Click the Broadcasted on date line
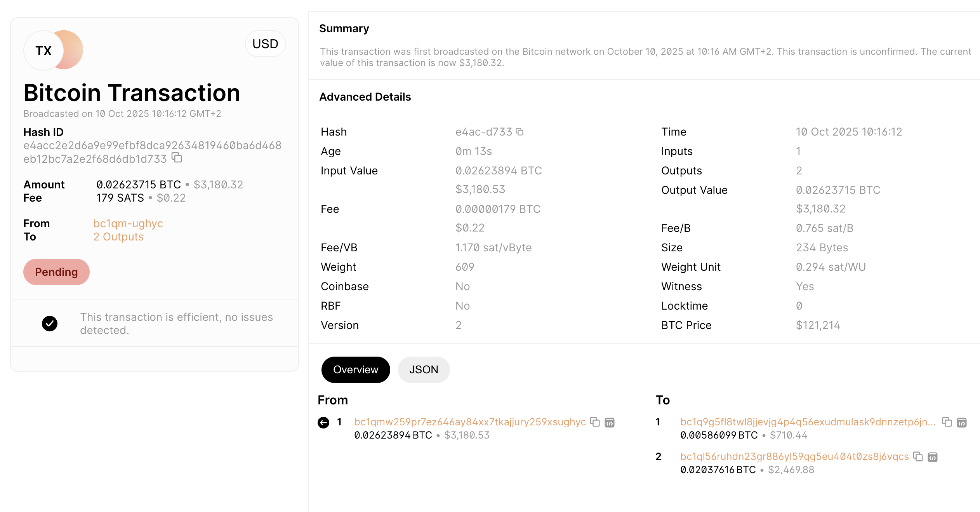980x512 pixels. [122, 113]
